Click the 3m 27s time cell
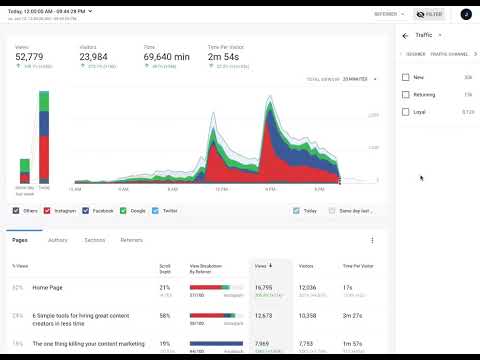This screenshot has width=480, height=360. (352, 315)
